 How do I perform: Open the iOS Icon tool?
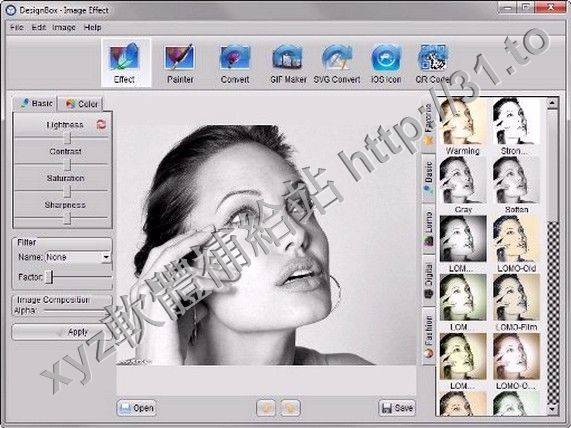pyautogui.click(x=386, y=63)
